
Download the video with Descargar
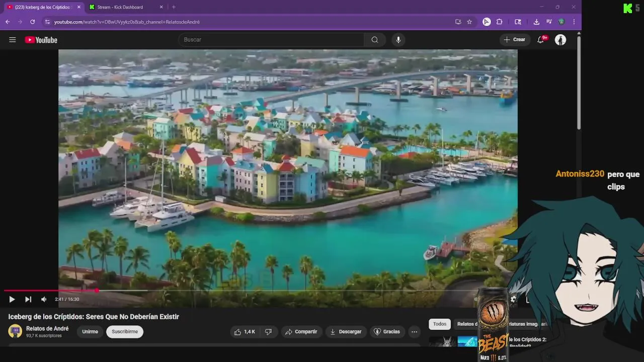tap(346, 332)
